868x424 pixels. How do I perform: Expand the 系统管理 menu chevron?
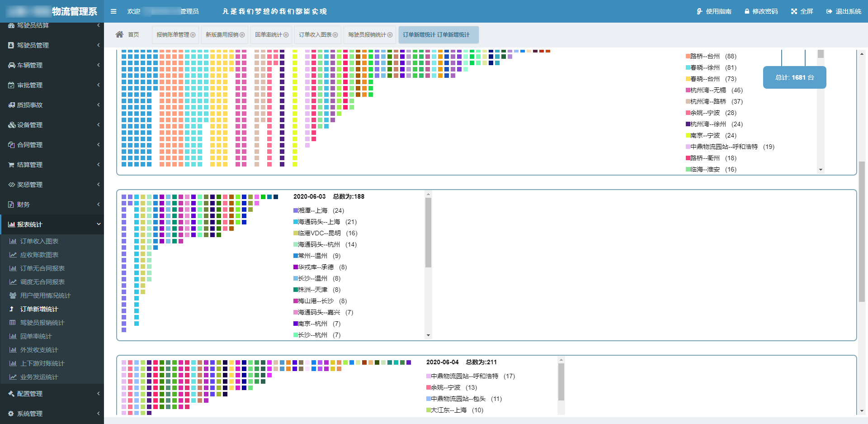(x=98, y=413)
